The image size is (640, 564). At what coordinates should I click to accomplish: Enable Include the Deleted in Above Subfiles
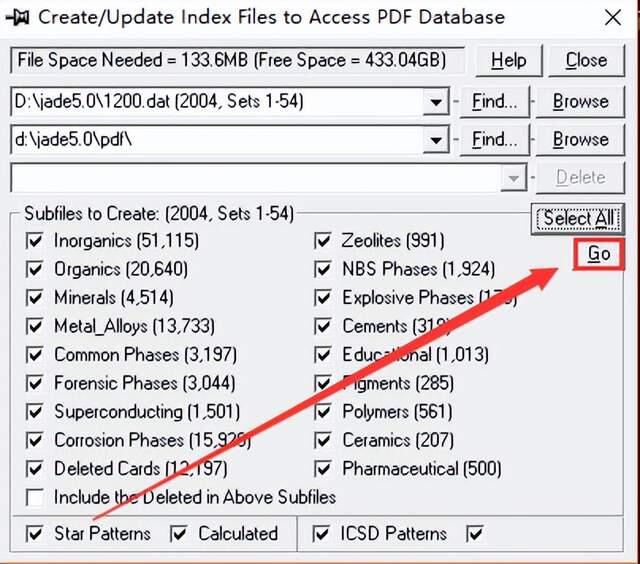click(x=36, y=497)
